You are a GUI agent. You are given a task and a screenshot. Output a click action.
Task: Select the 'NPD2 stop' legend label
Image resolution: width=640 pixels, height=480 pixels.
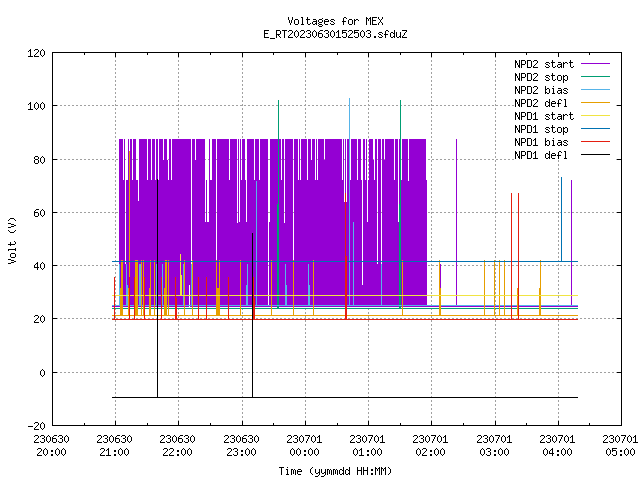click(541, 77)
